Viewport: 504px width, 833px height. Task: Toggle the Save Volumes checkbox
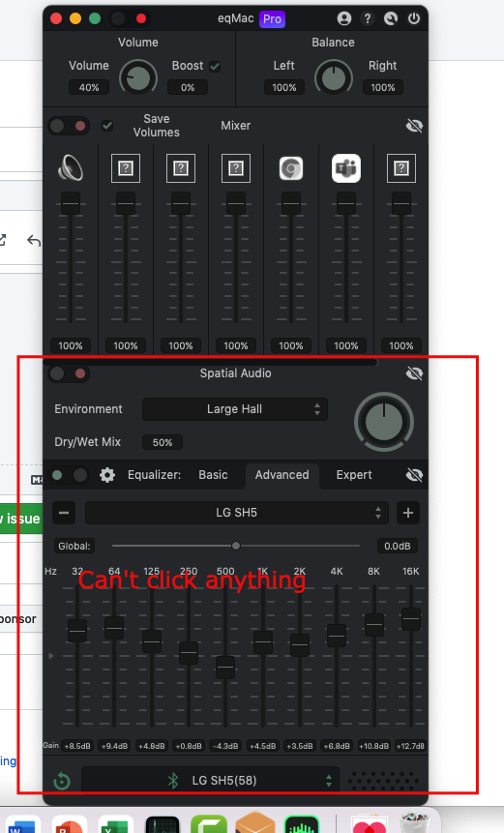click(x=107, y=126)
